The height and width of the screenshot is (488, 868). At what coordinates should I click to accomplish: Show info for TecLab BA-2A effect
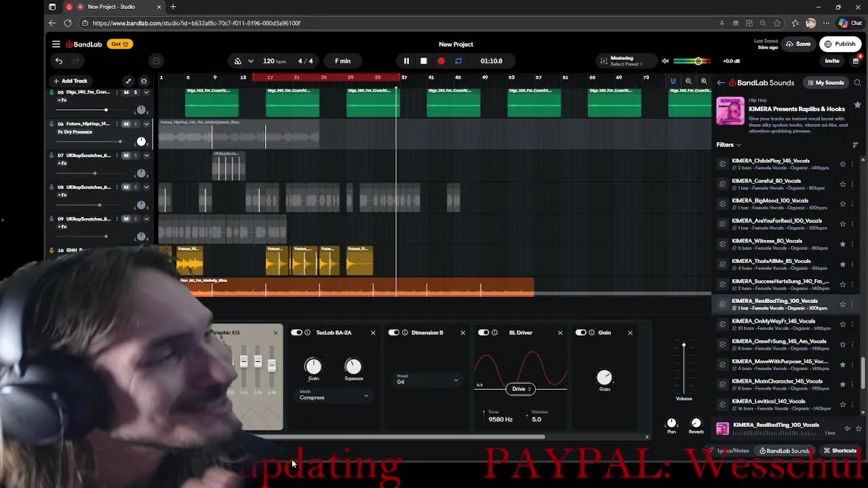coord(308,333)
